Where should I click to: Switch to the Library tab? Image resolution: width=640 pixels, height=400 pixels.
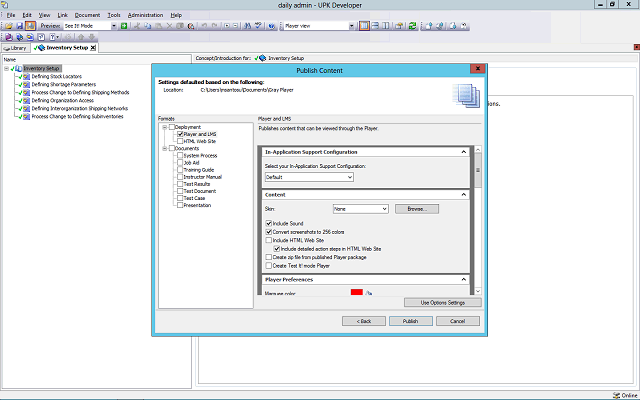coord(16,48)
